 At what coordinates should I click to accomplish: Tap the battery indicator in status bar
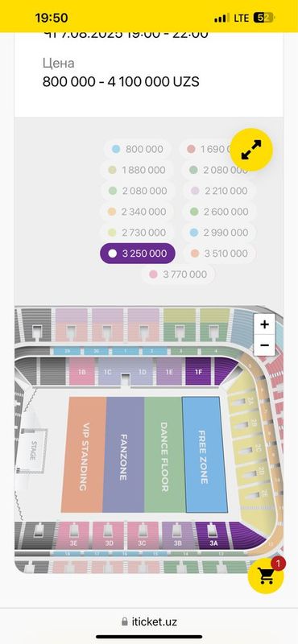(x=264, y=18)
